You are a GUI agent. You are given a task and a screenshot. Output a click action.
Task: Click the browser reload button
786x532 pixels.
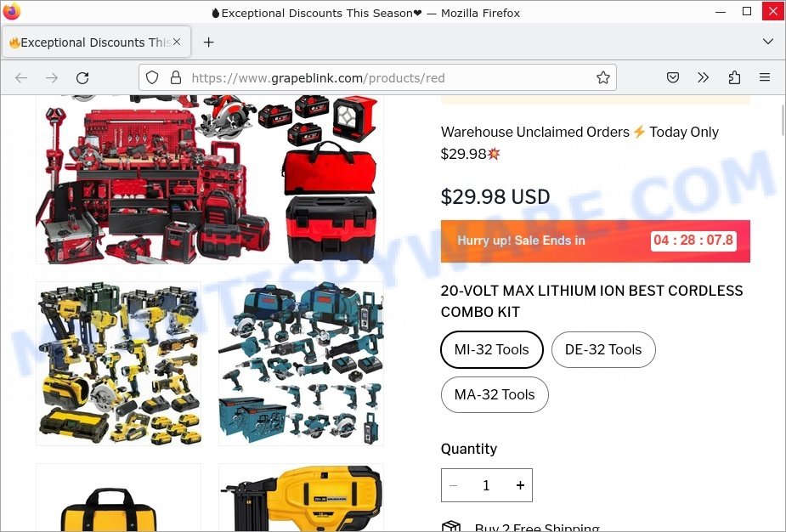82,77
